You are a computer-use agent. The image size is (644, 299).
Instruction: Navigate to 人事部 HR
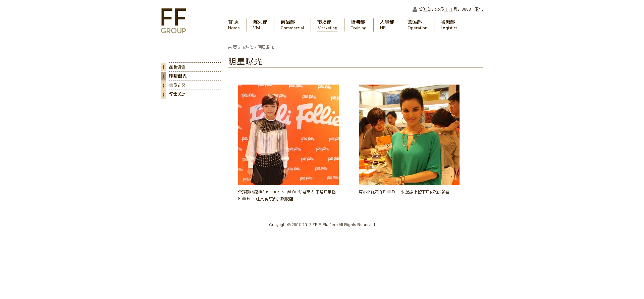[x=387, y=25]
